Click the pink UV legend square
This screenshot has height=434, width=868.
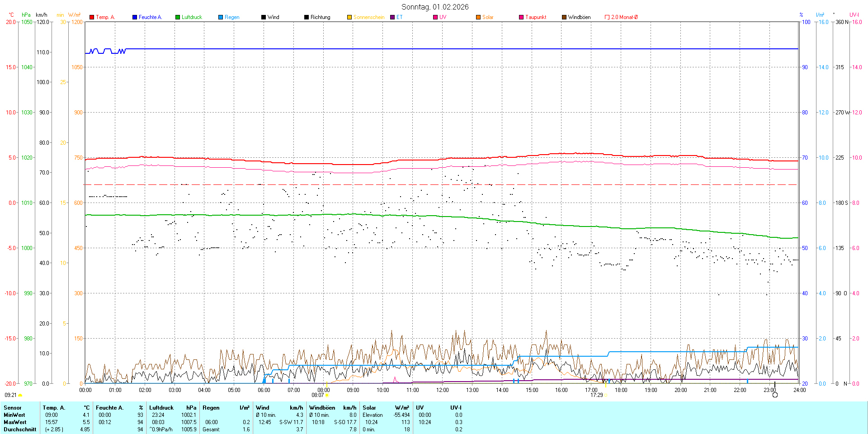[435, 17]
